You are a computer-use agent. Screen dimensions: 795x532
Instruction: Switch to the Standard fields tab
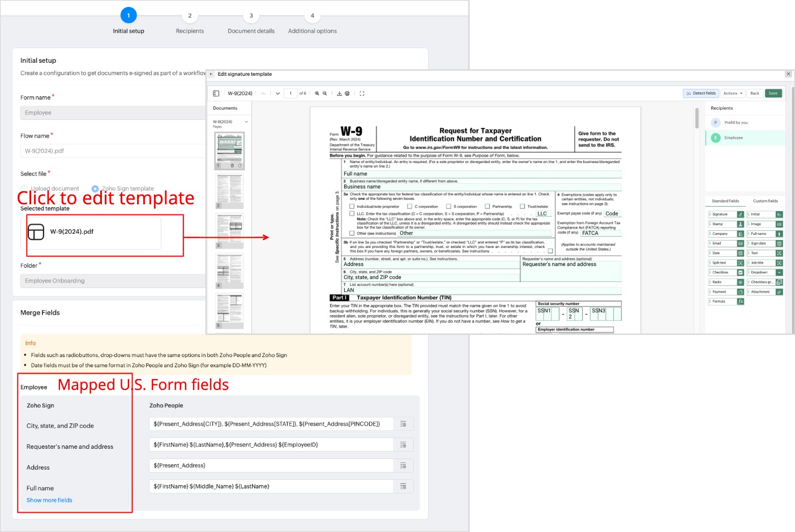[725, 201]
